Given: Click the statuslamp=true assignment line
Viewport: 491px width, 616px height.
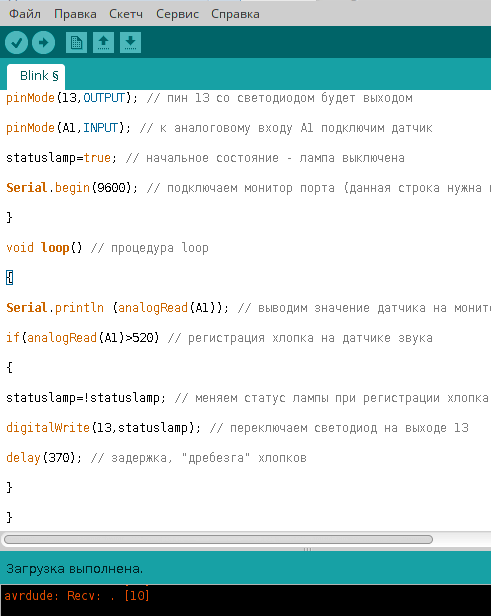Looking at the screenshot, I should (61, 158).
